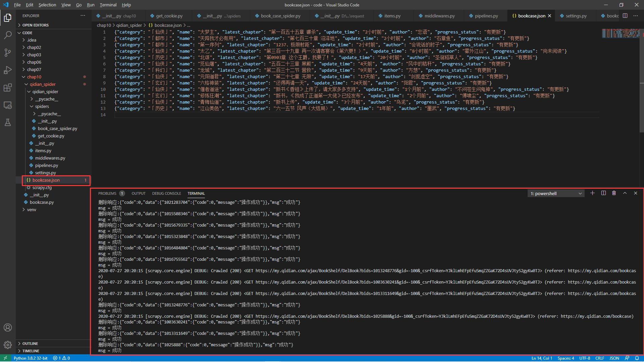Maximize the terminal panel with chevron icon
This screenshot has width=644, height=362.
tap(625, 193)
